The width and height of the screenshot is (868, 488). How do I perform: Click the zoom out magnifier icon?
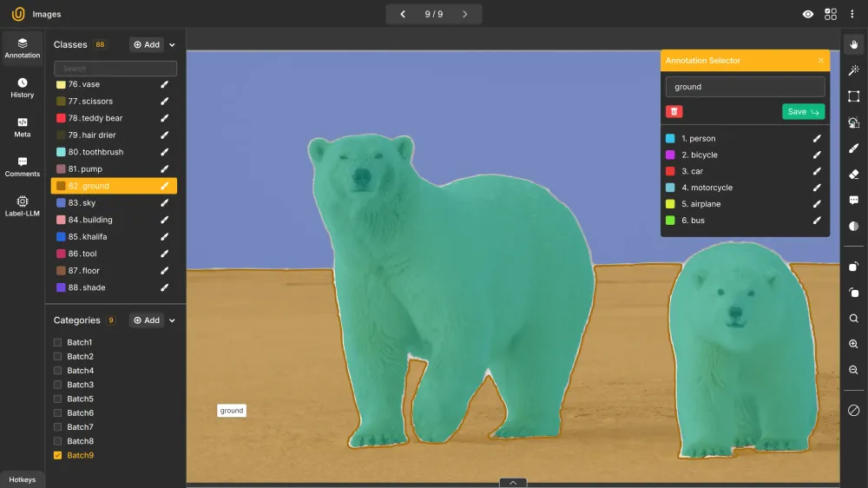[x=854, y=370]
